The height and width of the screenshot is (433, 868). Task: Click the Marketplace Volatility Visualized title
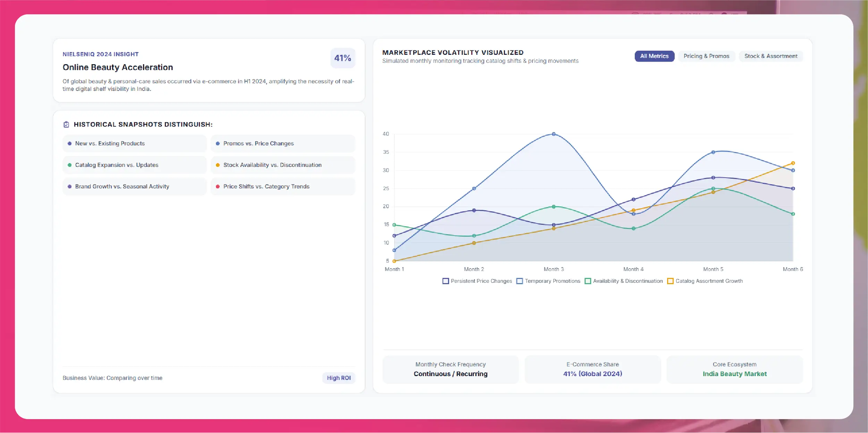(x=453, y=53)
